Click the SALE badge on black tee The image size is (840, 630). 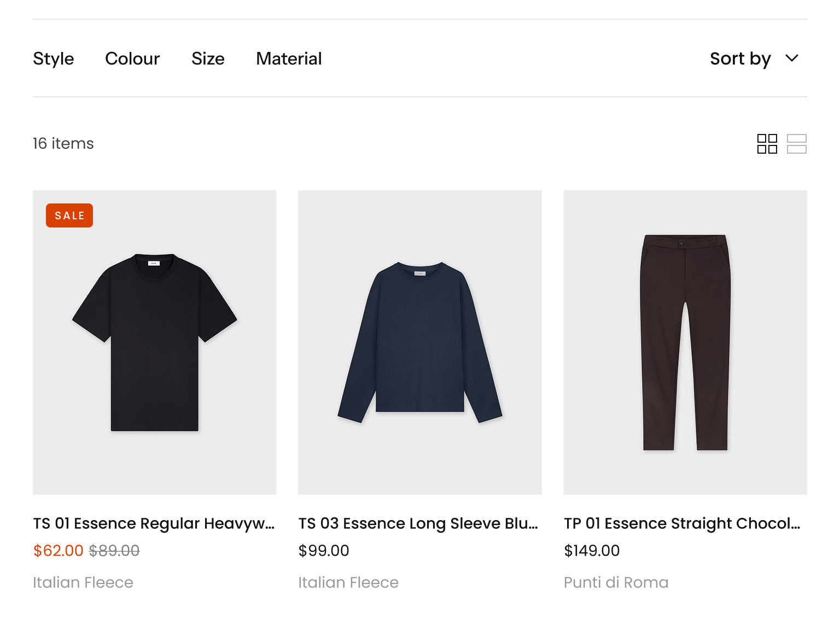(x=69, y=215)
